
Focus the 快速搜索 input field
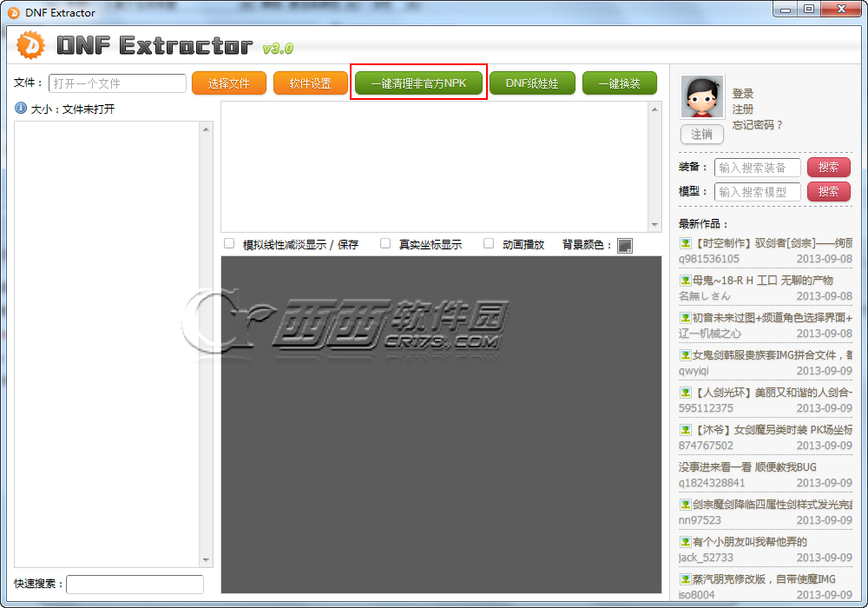135,585
